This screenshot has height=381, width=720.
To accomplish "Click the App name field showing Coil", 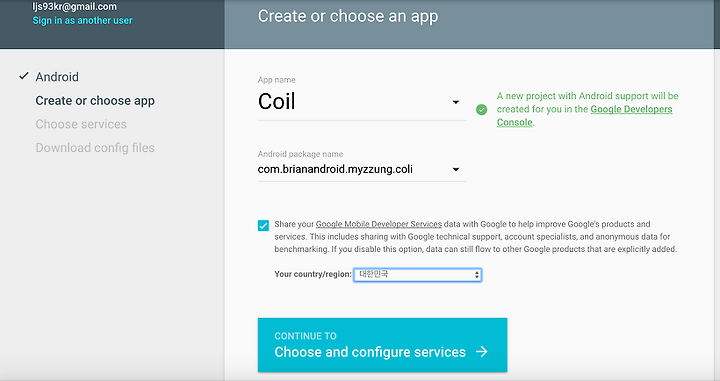I will (x=362, y=102).
